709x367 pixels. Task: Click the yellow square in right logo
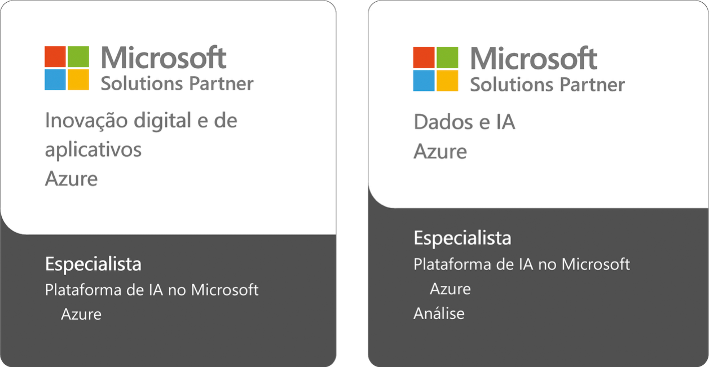click(448, 81)
